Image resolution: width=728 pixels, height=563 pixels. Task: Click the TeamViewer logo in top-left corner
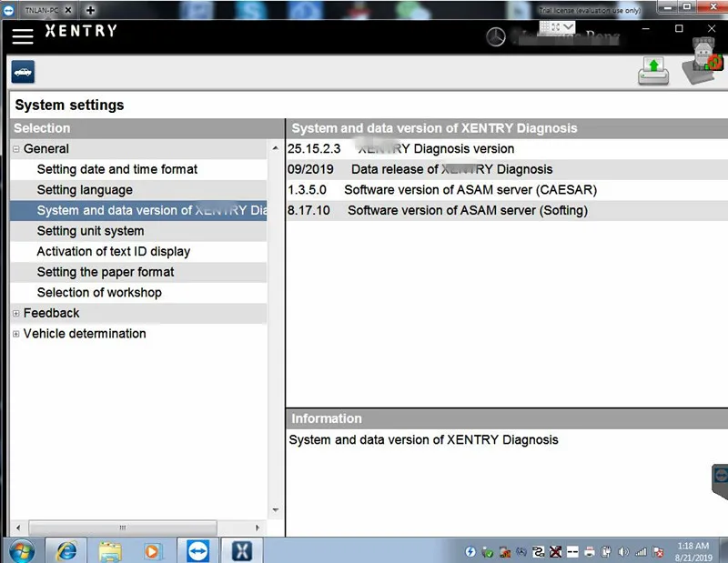(x=8, y=10)
